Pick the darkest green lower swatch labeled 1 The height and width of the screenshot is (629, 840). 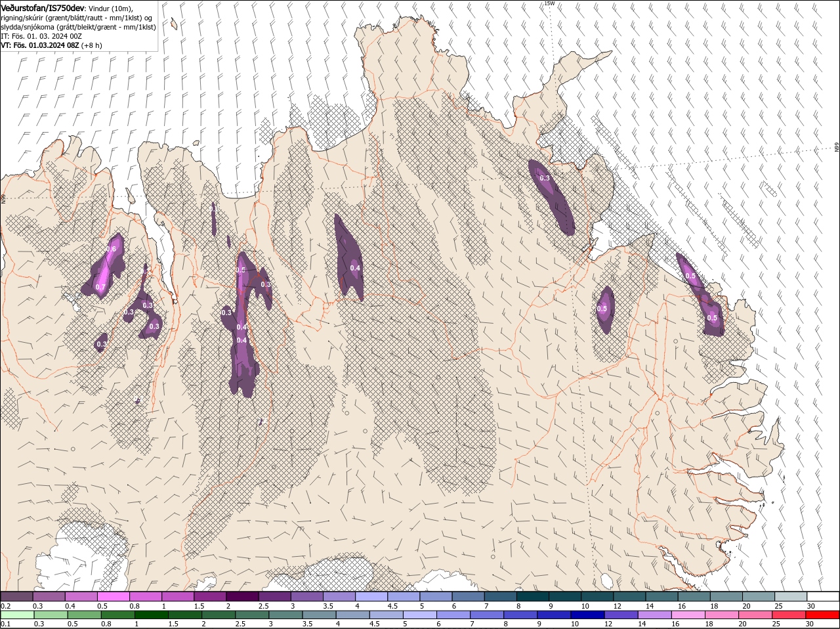[152, 615]
